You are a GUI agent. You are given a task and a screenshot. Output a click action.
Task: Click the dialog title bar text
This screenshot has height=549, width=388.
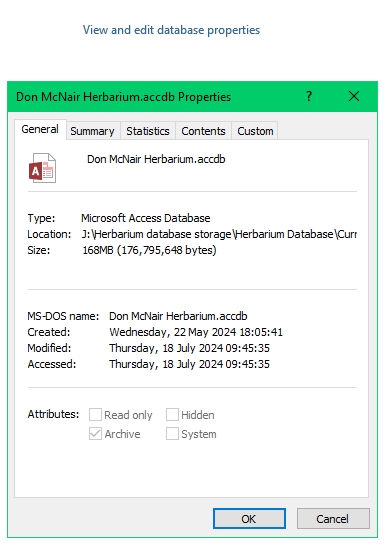123,97
